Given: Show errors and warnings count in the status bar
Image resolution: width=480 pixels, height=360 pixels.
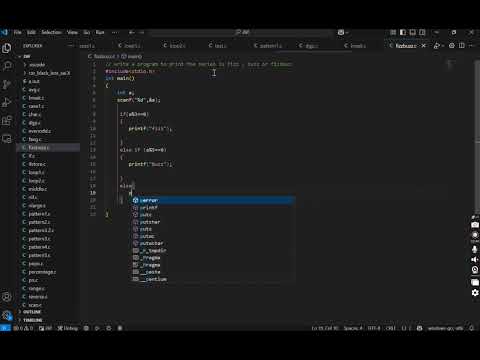Looking at the screenshot, I should tap(23, 328).
